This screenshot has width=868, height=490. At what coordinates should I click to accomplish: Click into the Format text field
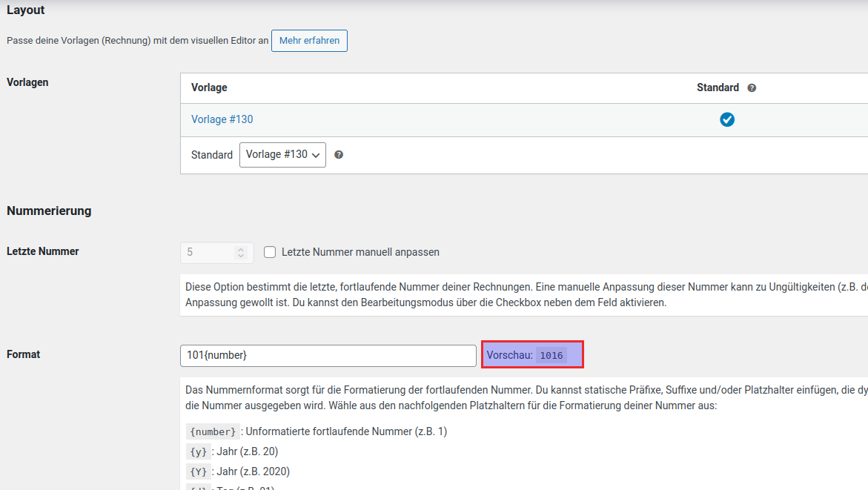click(x=328, y=356)
